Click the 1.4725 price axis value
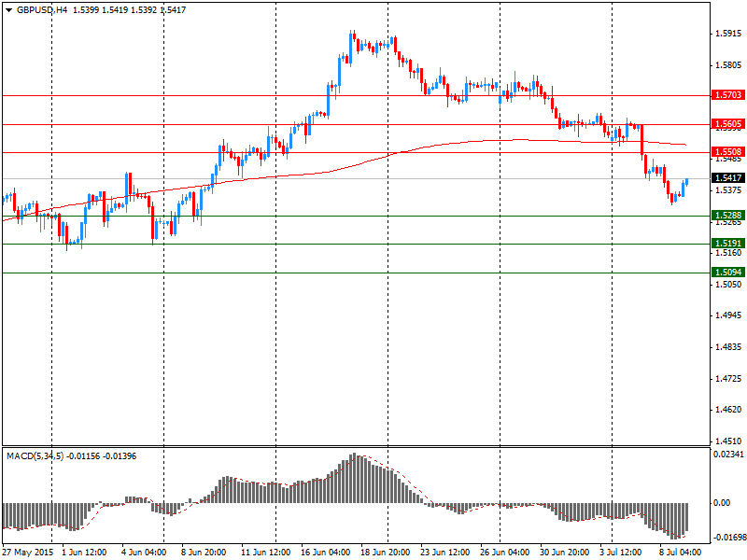The image size is (747, 560). (x=729, y=379)
